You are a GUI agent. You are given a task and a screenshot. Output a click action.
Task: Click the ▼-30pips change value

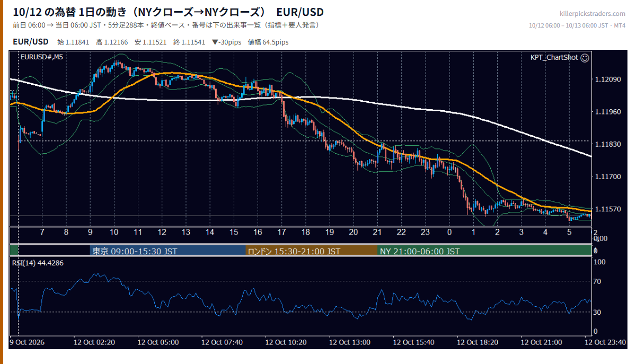227,42
